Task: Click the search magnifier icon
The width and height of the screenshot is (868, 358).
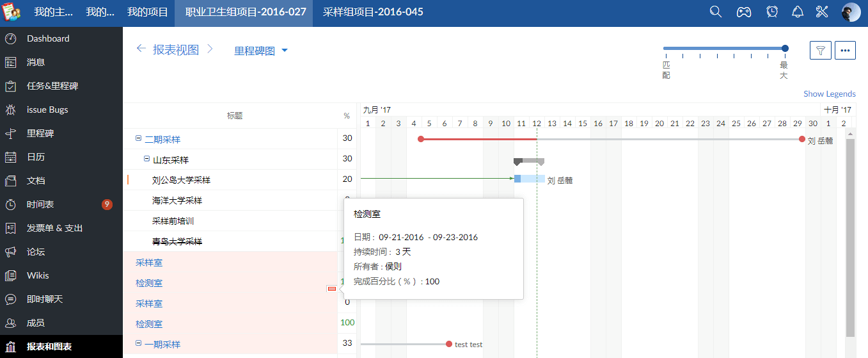Action: [x=716, y=12]
